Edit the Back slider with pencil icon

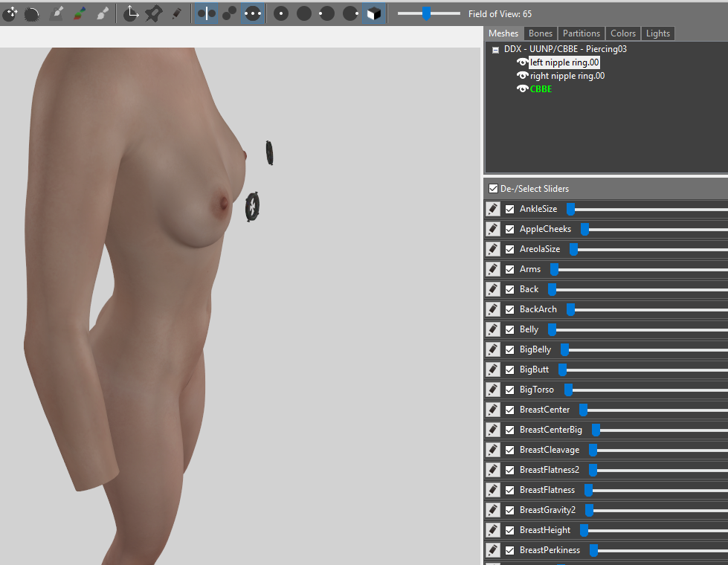(x=493, y=289)
